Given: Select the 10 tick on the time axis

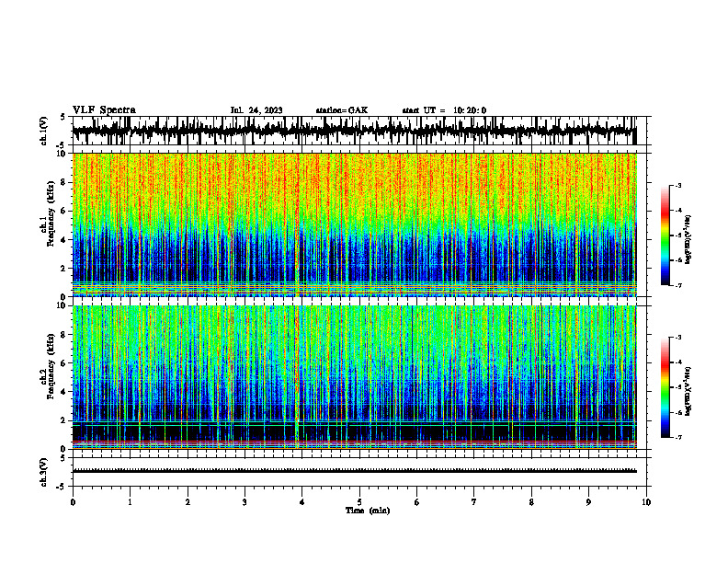Looking at the screenshot, I should point(646,502).
